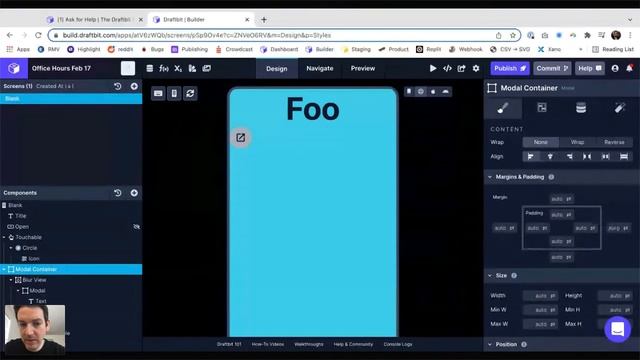640x360 pixels.
Task: Toggle the keyboard preview icon on canvas
Action: click(158, 93)
